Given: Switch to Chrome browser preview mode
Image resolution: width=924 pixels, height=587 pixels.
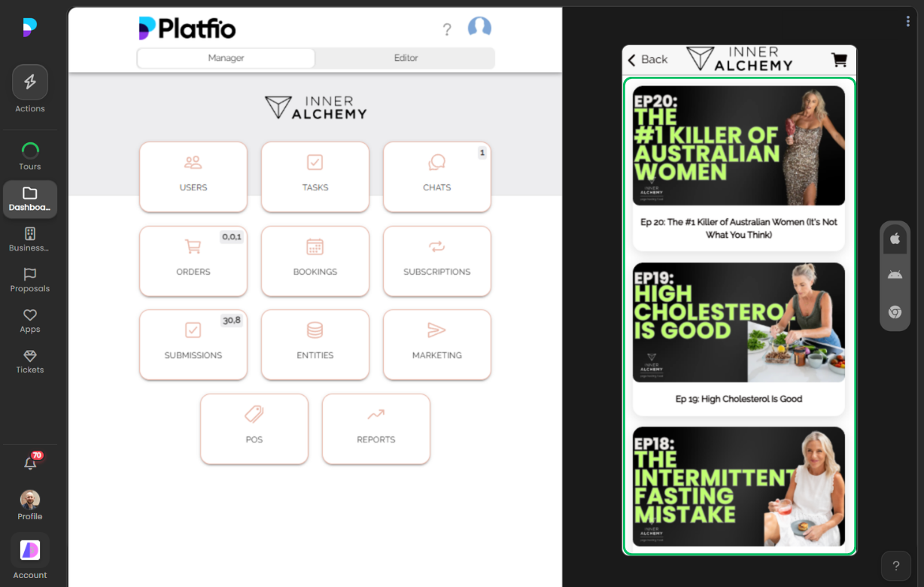Looking at the screenshot, I should click(x=895, y=312).
